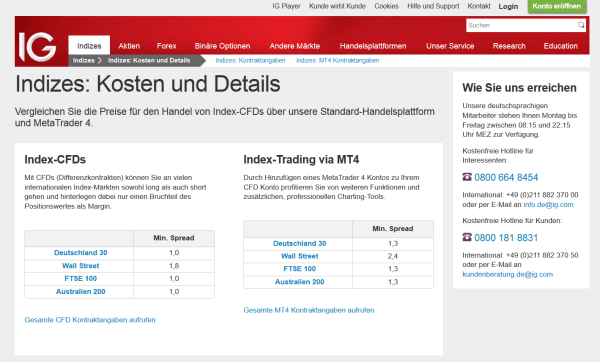Go to the Education section
Screen dimensions: 600x362
(561, 46)
